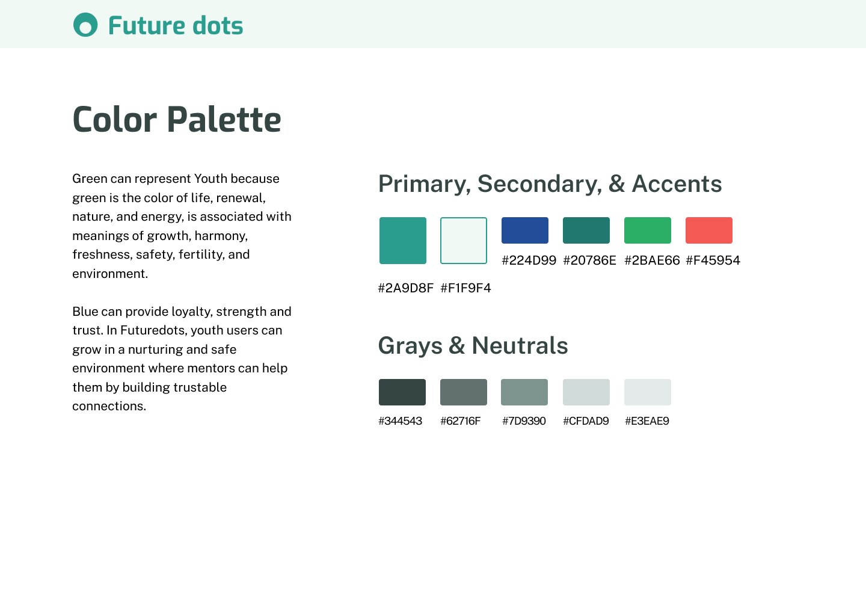The width and height of the screenshot is (866, 616).
Task: Click the Future dots circular logo icon
Action: (85, 25)
